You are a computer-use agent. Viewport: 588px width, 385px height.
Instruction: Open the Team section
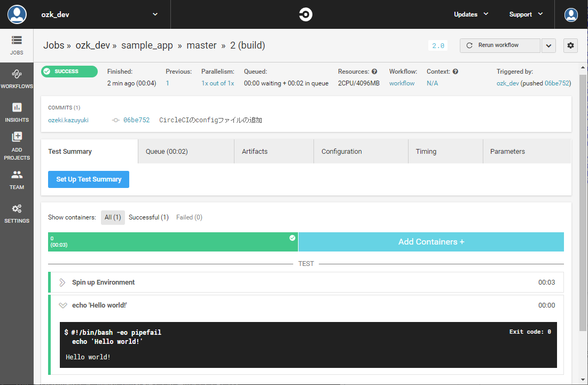[17, 179]
